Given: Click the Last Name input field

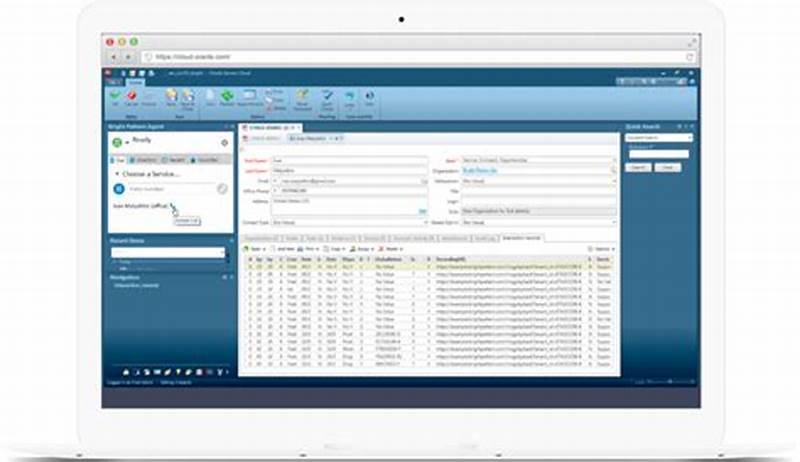Looking at the screenshot, I should (349, 171).
